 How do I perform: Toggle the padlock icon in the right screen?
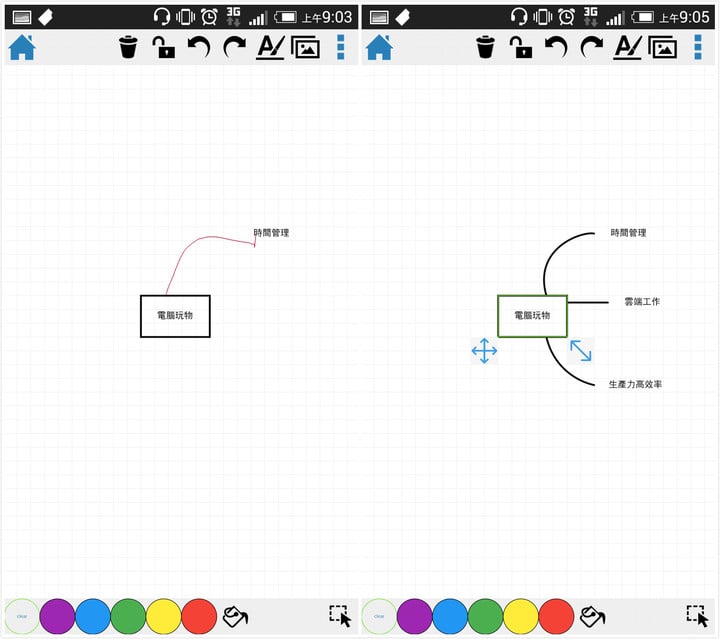[520, 47]
